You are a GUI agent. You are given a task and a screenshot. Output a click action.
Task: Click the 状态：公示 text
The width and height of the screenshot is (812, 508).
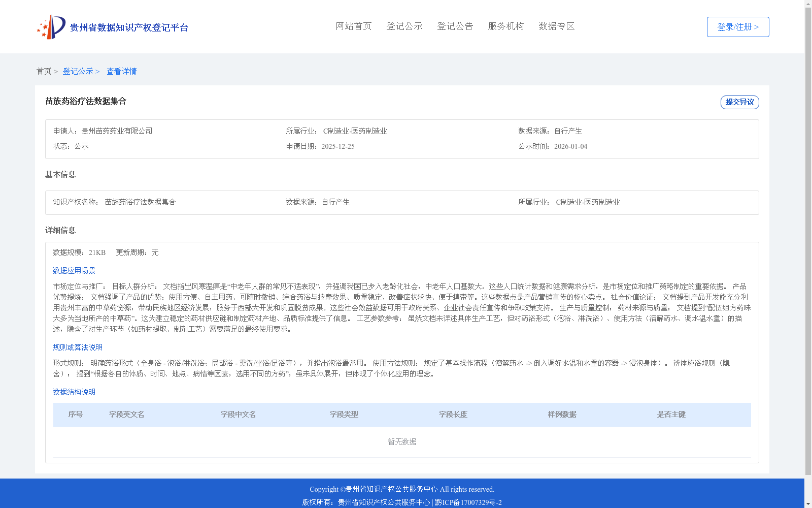click(x=71, y=146)
